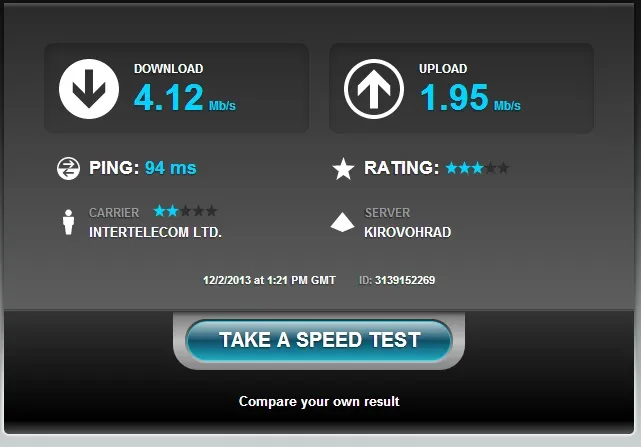
Task: Start the test with Take a Speed Test
Action: pos(319,340)
